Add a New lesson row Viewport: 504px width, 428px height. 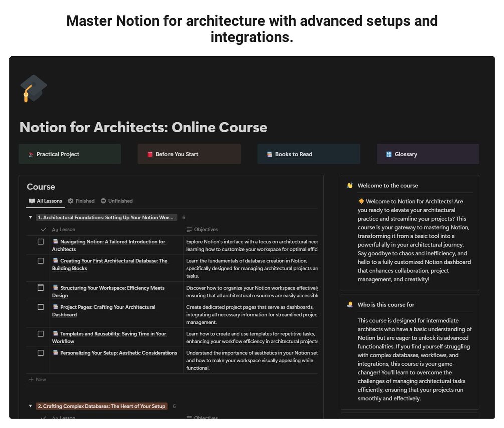click(x=38, y=380)
